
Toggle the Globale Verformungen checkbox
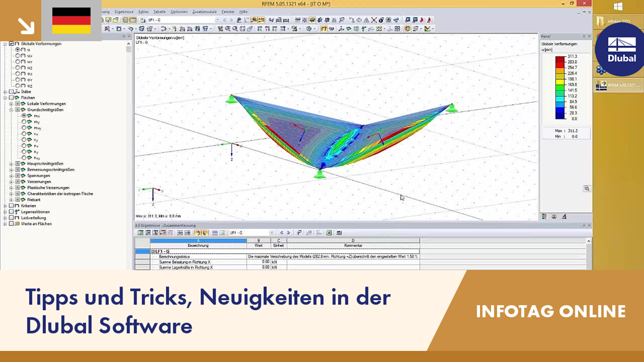click(11, 43)
